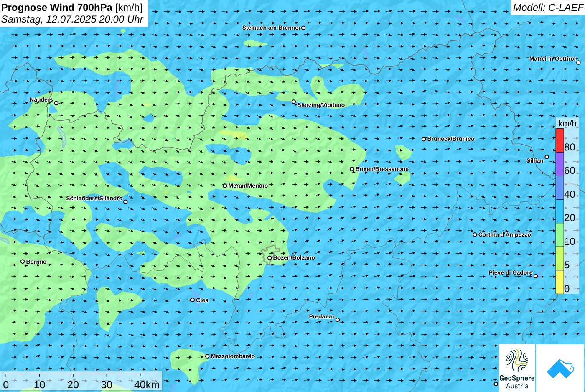Click the legend value '40'
Image resolution: width=585 pixels, height=392 pixels.
(570, 194)
